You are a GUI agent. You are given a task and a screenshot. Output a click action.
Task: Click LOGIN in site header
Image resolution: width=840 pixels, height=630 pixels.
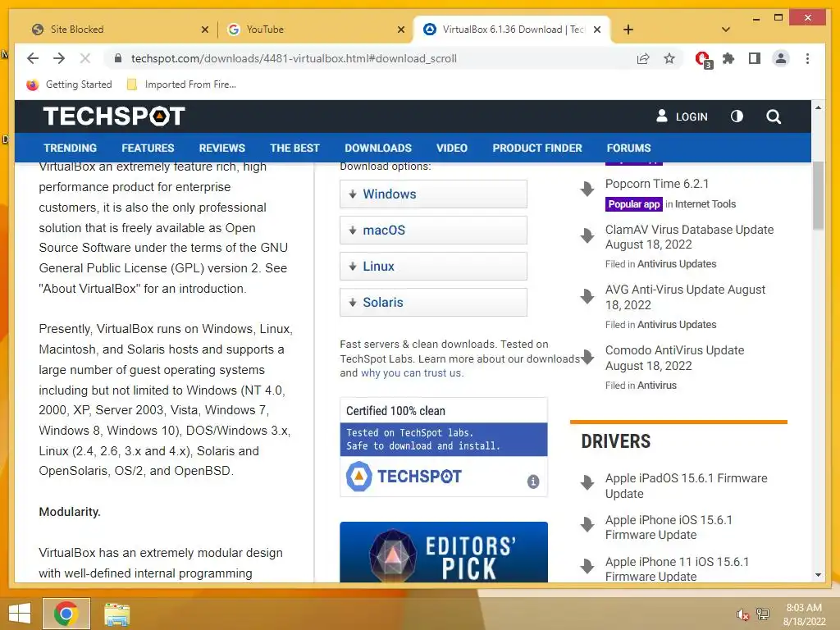pos(682,116)
